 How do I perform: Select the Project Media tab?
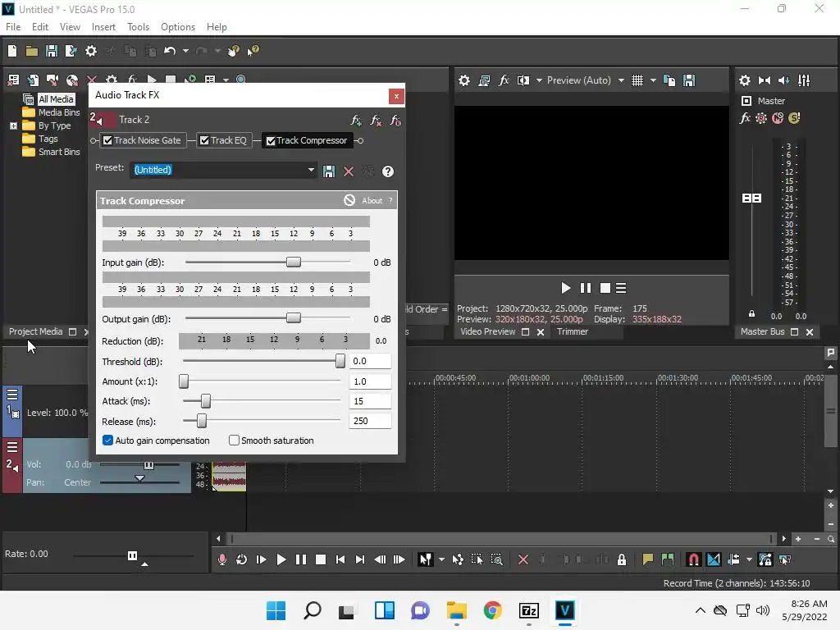35,331
